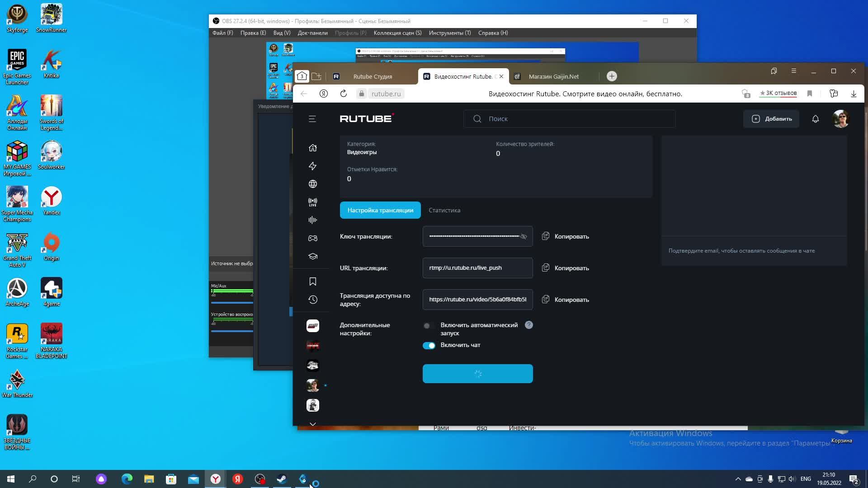Open Rutube hamburger side menu
The width and height of the screenshot is (868, 488).
click(312, 119)
